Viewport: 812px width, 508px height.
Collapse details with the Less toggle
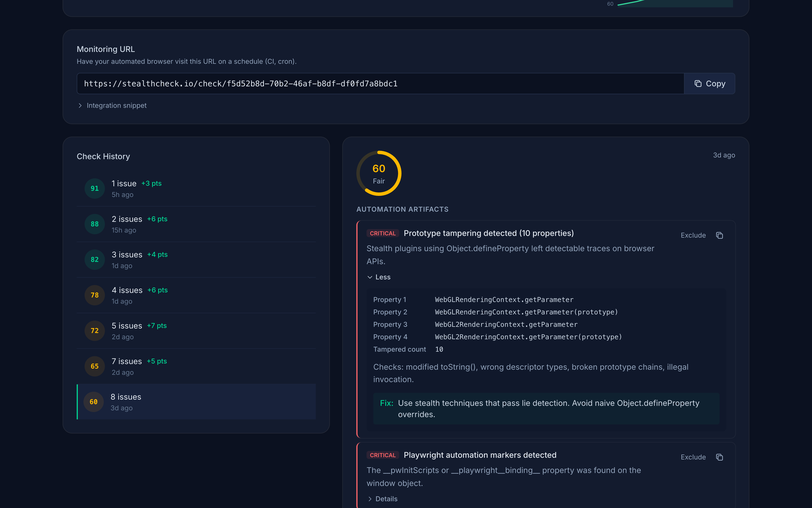coord(379,277)
